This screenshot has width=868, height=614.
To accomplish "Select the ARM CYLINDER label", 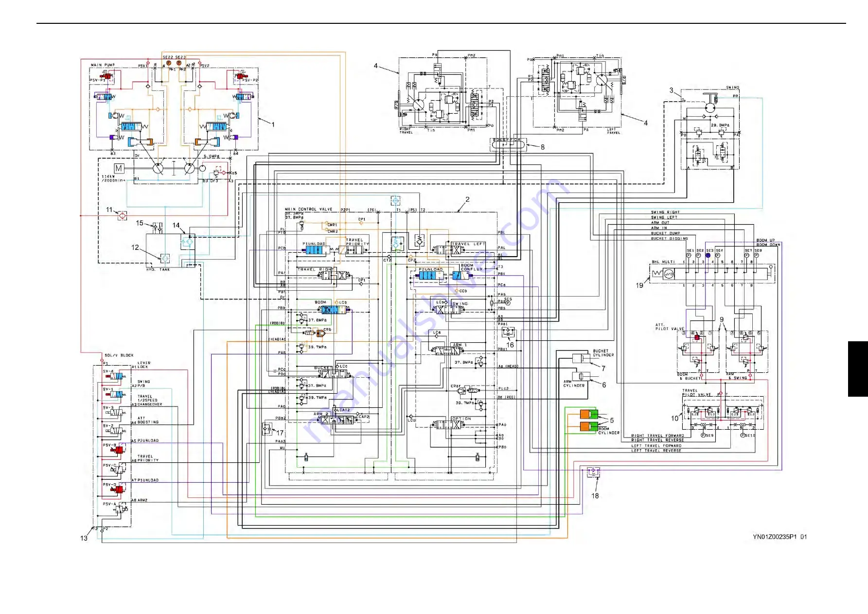I will click(574, 384).
